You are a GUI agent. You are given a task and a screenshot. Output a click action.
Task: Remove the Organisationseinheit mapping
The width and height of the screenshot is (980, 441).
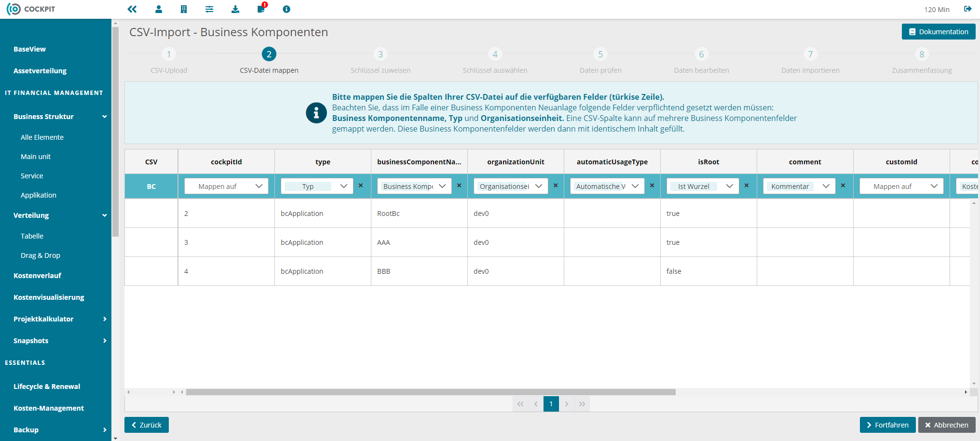click(556, 186)
